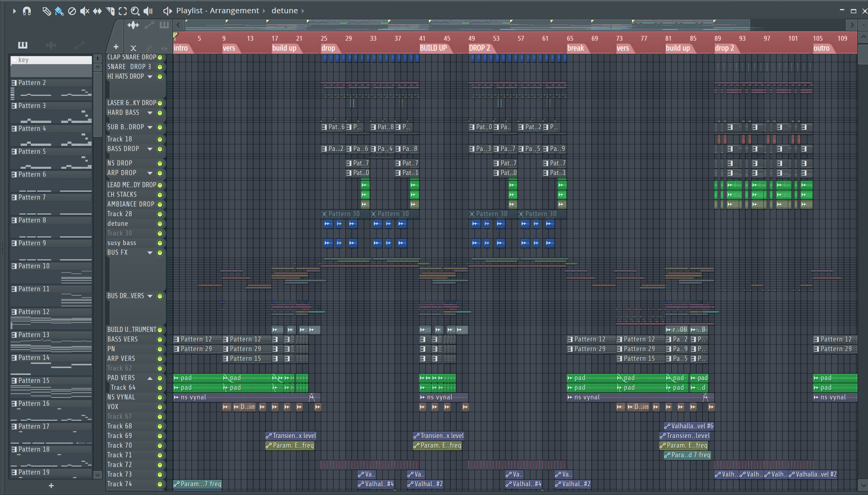
Task: Jump to the intro timeline marker
Action: point(181,48)
